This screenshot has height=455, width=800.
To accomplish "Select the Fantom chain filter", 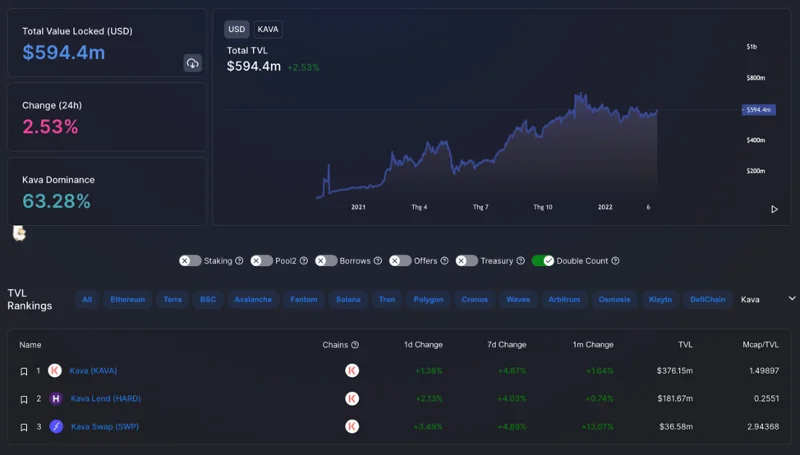I will 304,299.
